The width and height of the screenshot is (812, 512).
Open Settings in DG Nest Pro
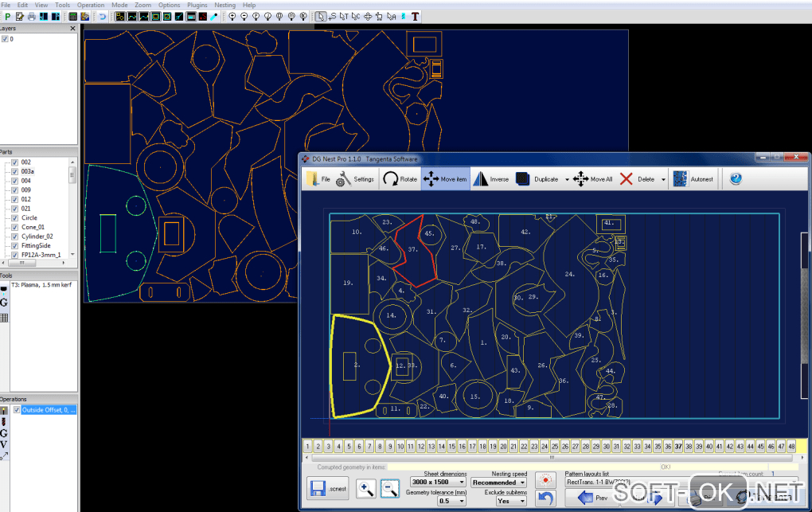click(x=355, y=179)
